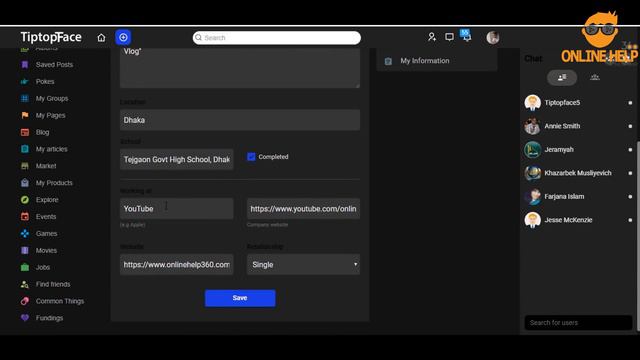Toggle the school Completed checkbox
Viewport: 640px width, 360px height.
click(x=251, y=157)
